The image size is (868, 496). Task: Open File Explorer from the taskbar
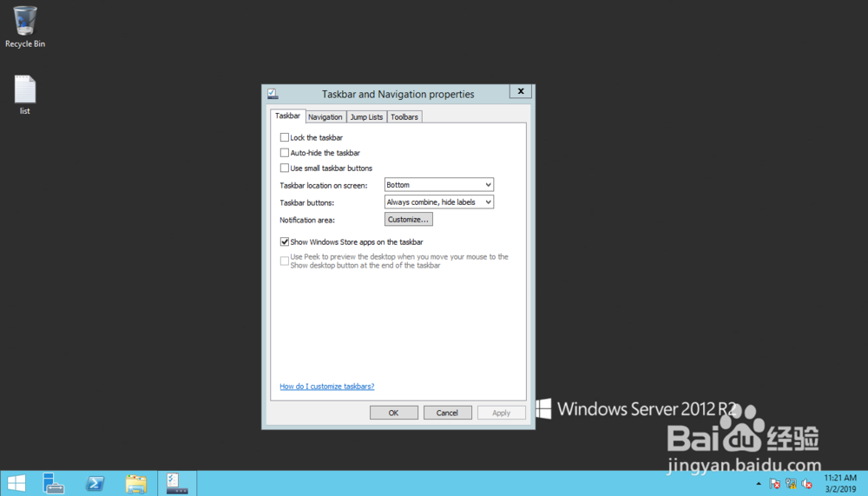pyautogui.click(x=135, y=483)
